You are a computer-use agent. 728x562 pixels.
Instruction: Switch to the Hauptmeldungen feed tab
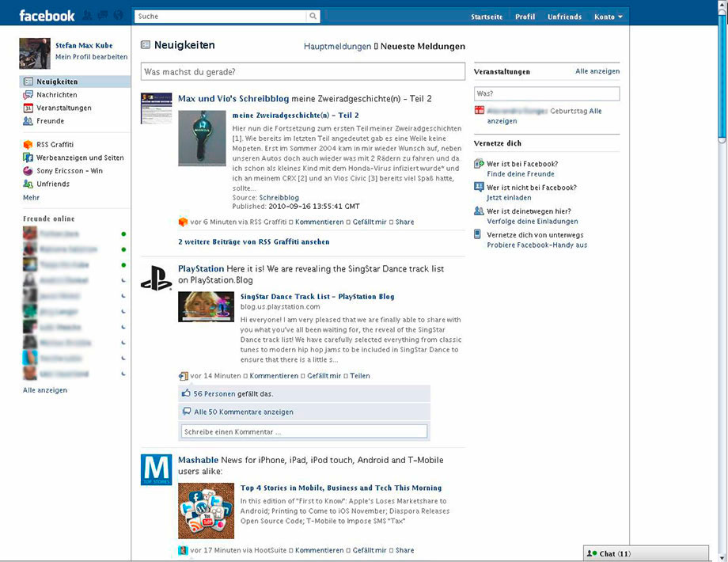click(x=337, y=47)
